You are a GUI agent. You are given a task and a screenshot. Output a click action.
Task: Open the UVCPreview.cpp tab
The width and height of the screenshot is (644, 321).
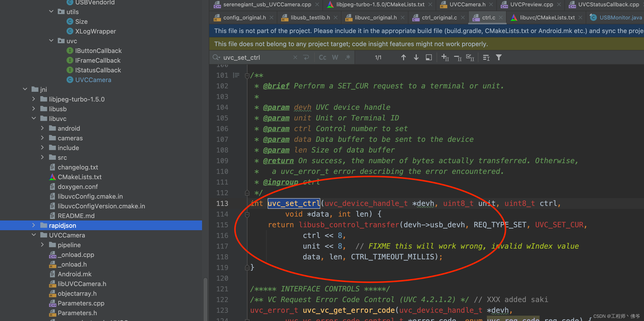[531, 5]
